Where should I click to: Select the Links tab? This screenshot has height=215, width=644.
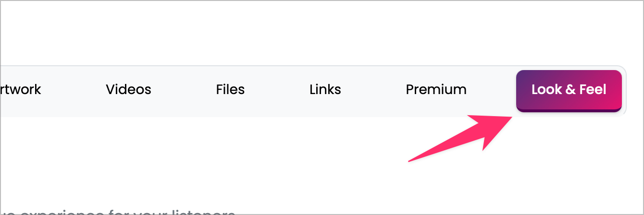click(325, 90)
